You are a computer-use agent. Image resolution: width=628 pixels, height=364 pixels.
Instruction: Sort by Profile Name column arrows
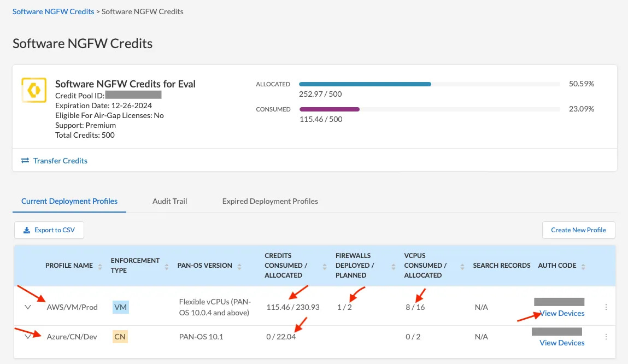(x=100, y=267)
